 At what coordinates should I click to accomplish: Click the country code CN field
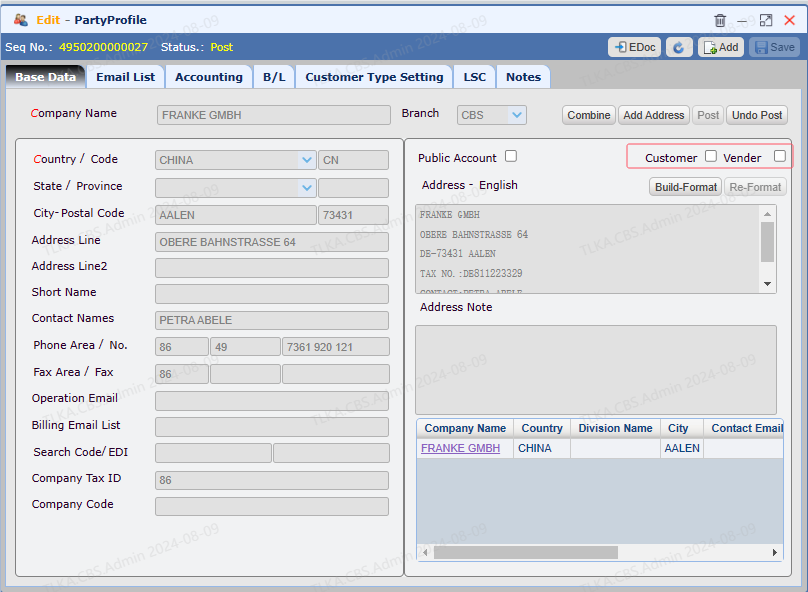pyautogui.click(x=354, y=160)
